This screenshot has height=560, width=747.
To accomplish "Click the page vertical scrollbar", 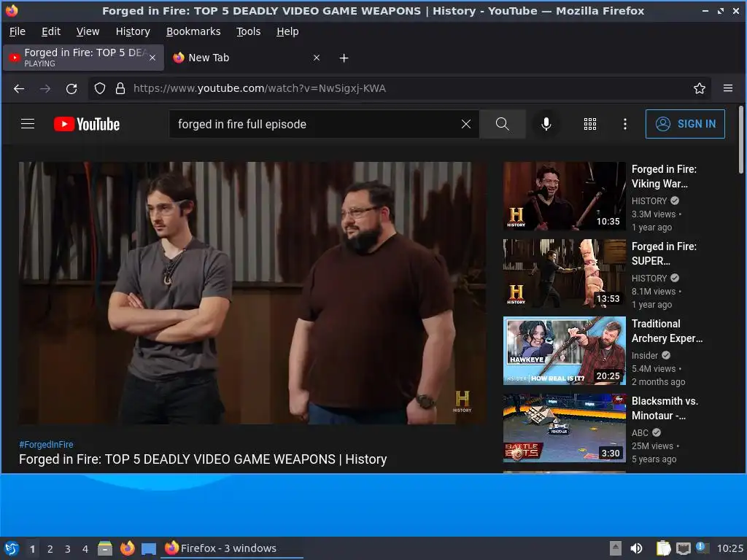I will (x=741, y=139).
